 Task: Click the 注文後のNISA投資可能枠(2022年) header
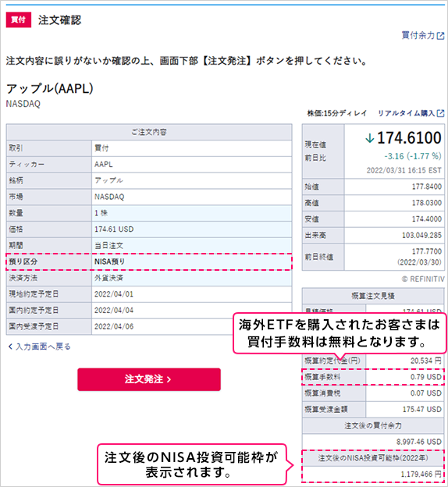[373, 458]
